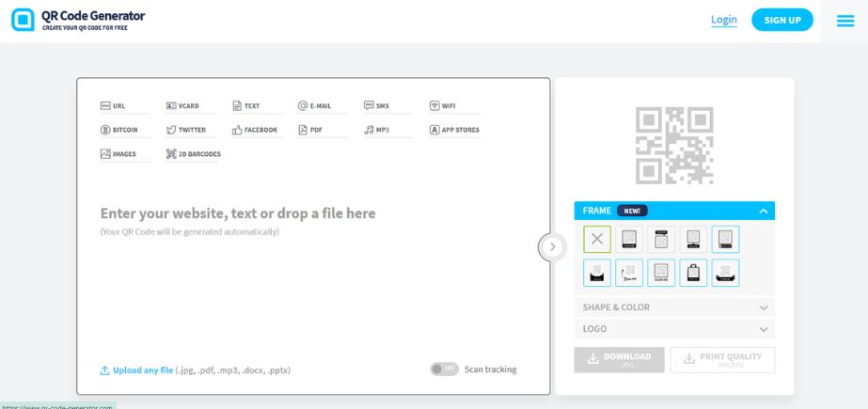Pick the WIFI QR code type
This screenshot has width=868, height=409.
coord(454,105)
